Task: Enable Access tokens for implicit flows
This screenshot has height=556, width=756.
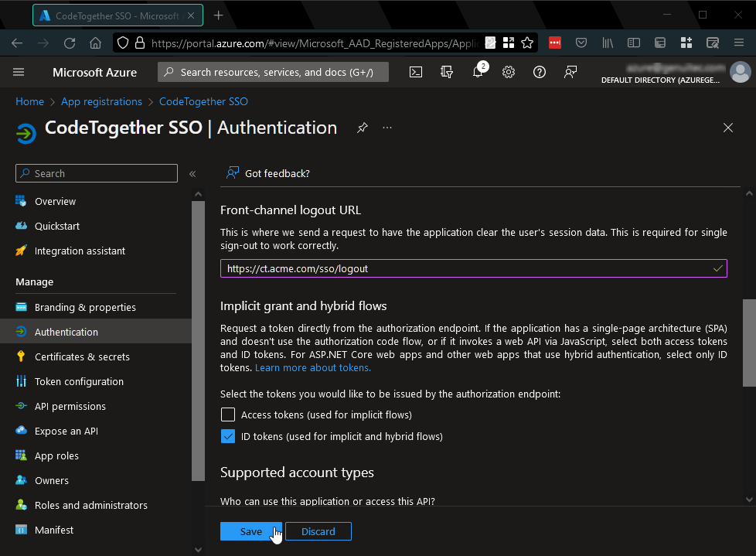Action: click(228, 414)
